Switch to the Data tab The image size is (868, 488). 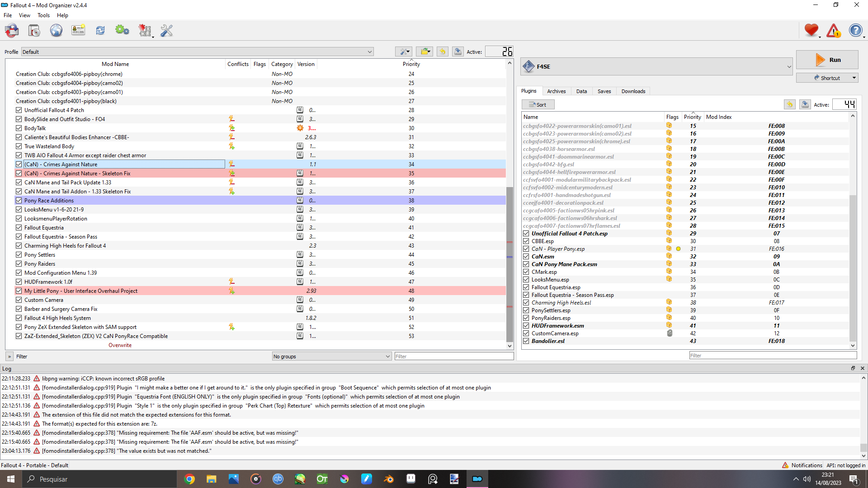[x=581, y=91]
